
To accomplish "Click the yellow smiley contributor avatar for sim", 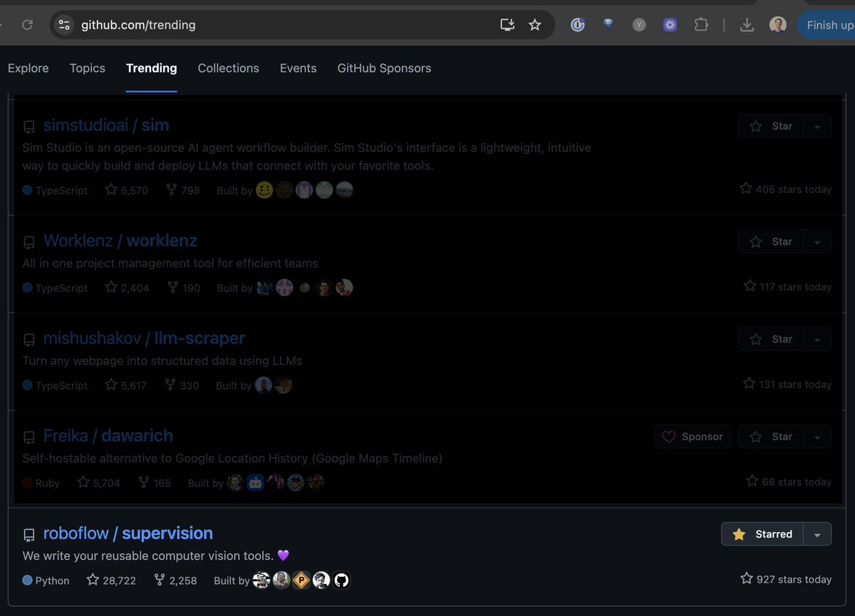I will pos(264,190).
